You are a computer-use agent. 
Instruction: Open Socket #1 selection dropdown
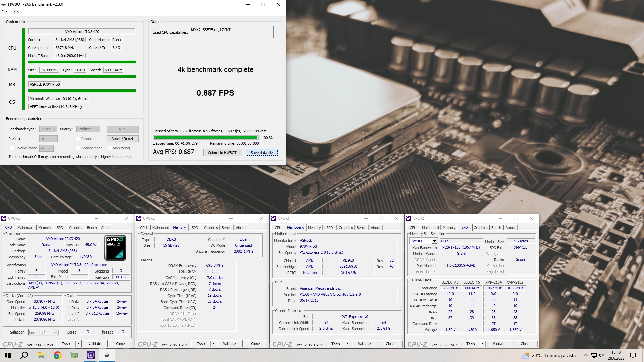click(x=43, y=332)
